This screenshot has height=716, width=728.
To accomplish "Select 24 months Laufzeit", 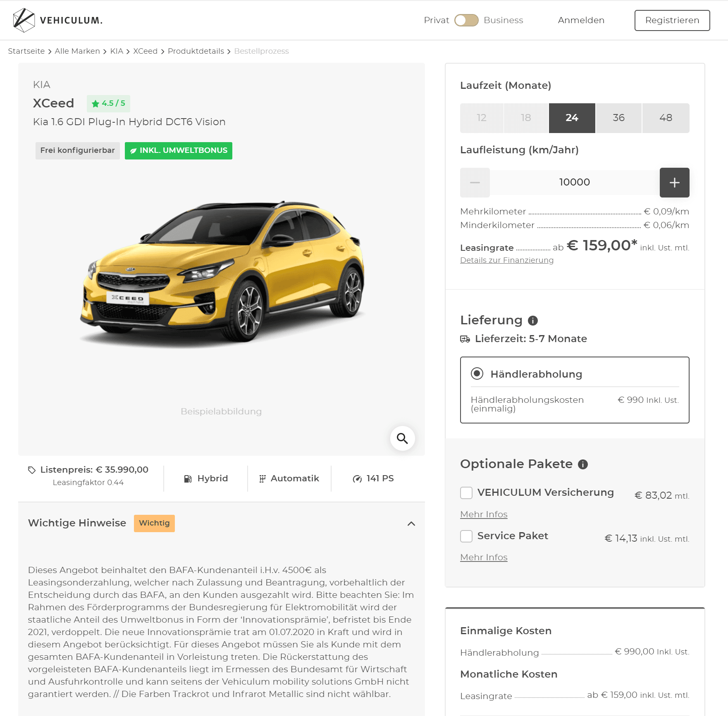I will point(572,118).
